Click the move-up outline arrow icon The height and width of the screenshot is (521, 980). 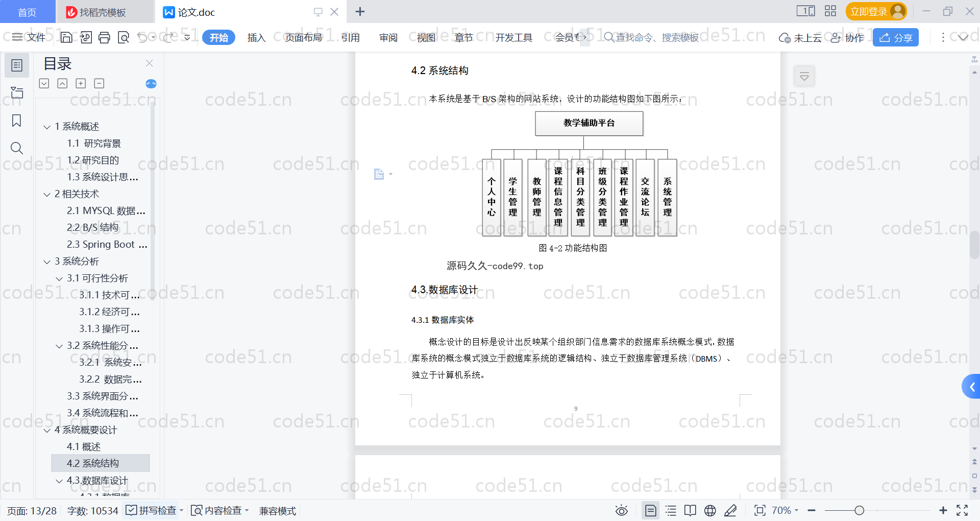(x=62, y=83)
